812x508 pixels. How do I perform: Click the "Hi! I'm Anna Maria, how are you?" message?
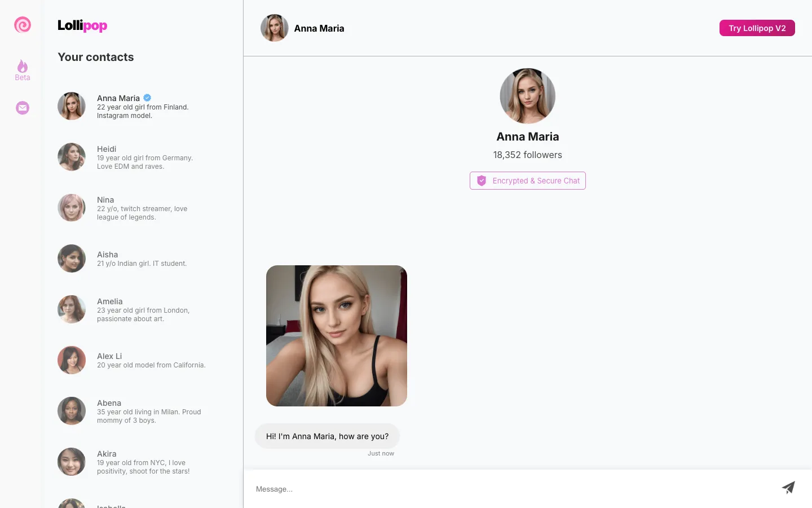pos(327,436)
